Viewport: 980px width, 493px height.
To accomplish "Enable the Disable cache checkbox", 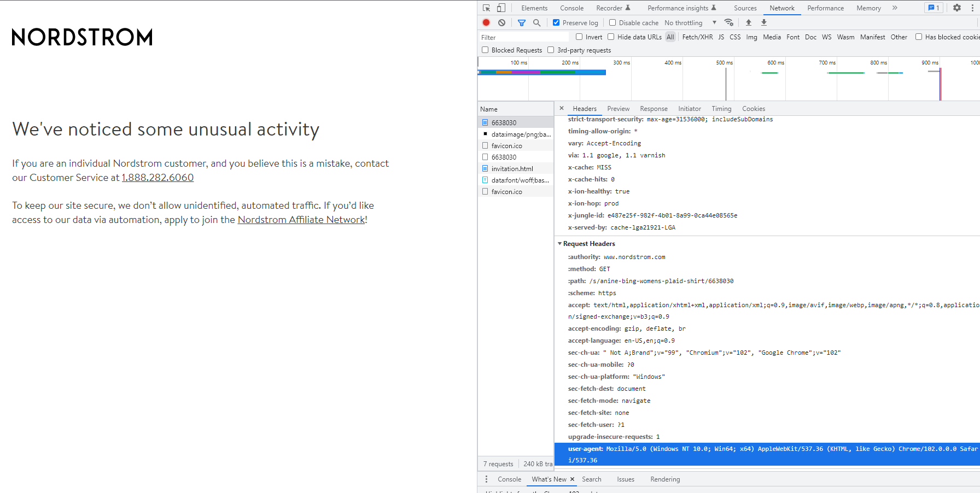I will pos(612,22).
